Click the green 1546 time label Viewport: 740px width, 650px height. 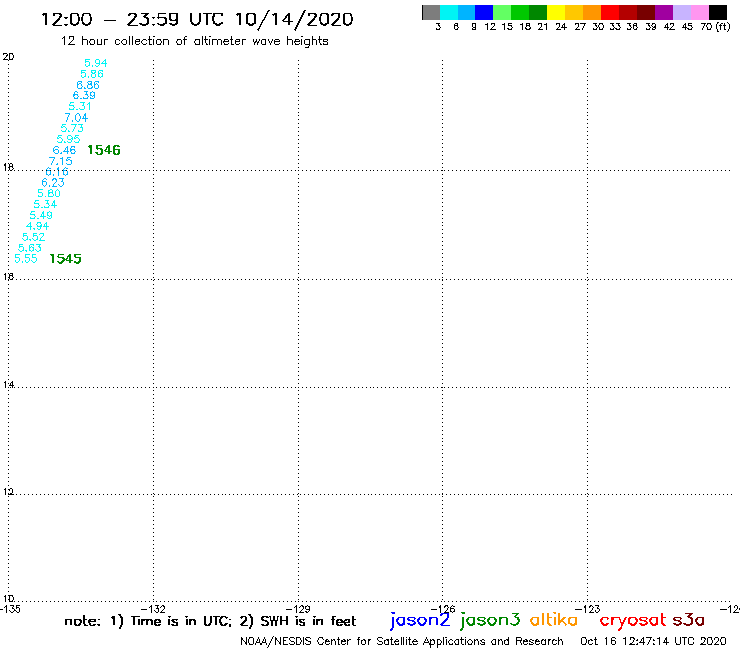104,150
